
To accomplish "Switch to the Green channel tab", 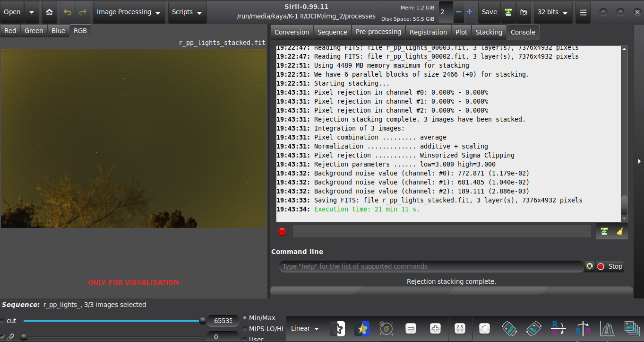I will point(34,31).
